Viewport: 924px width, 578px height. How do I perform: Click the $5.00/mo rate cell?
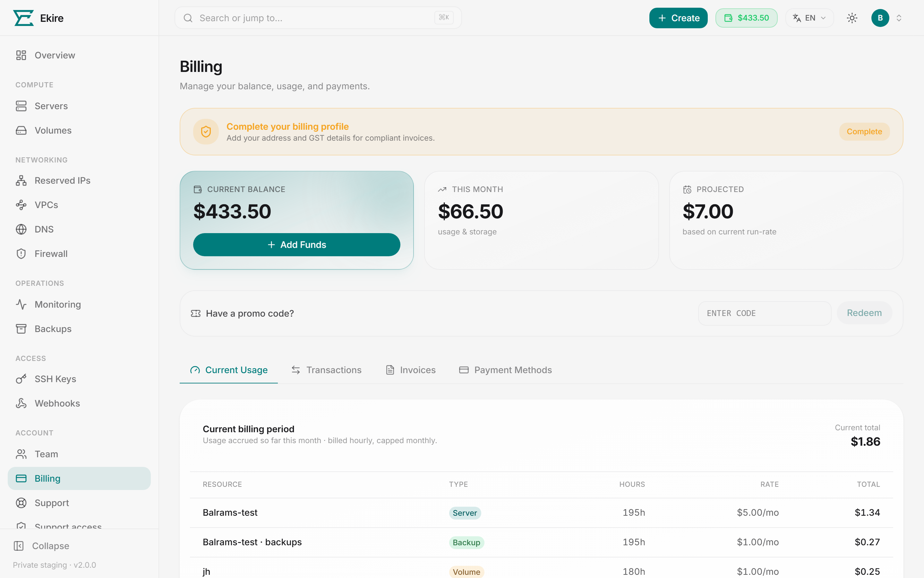[x=757, y=512]
